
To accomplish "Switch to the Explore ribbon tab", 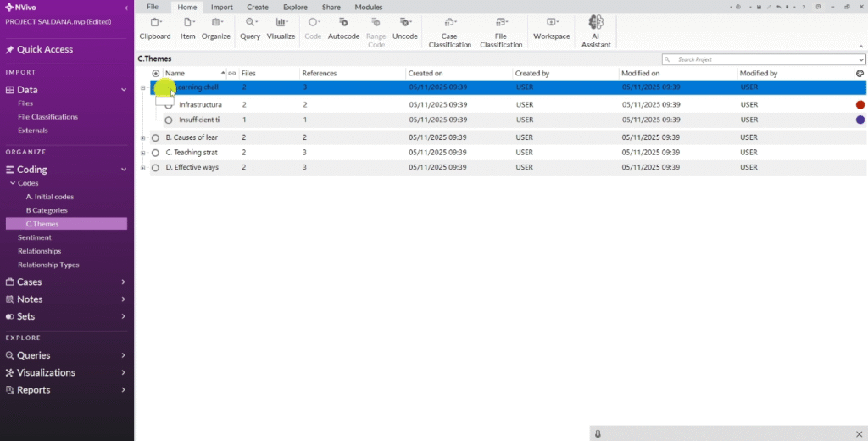I will [x=295, y=7].
